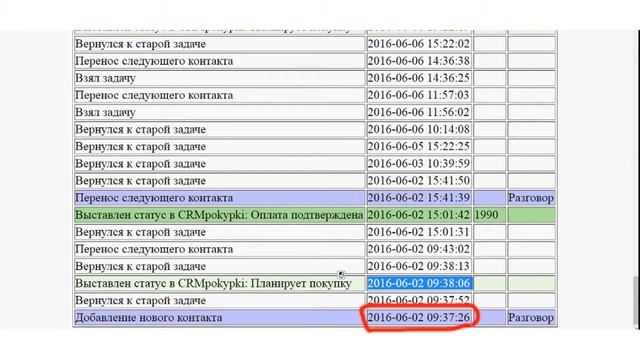This screenshot has width=640, height=360.
Task: Click 'Вернулся к старой задаче' at 15:41:50
Action: click(x=140, y=181)
